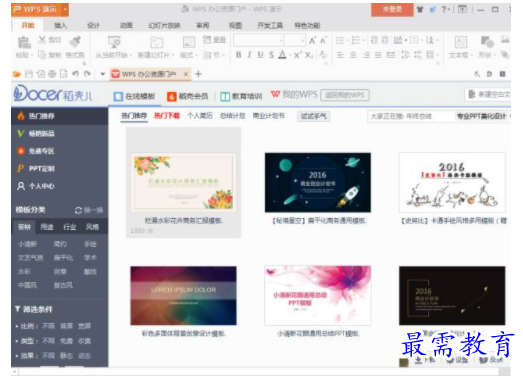Toggle Bold formatting

coord(238,55)
